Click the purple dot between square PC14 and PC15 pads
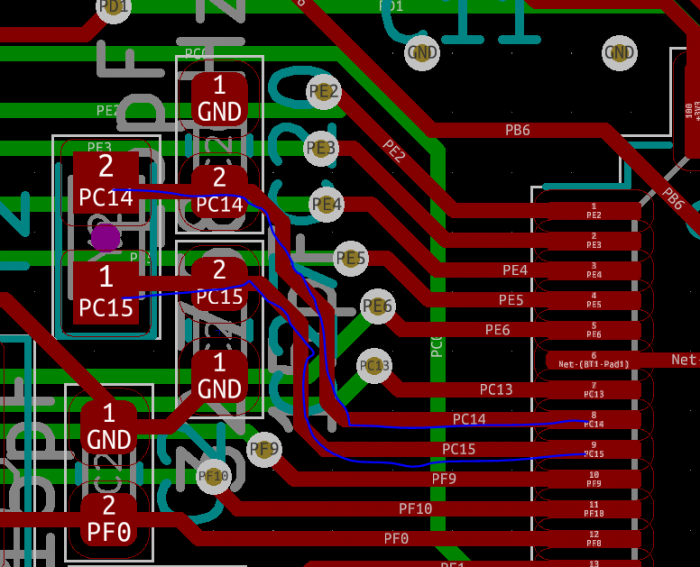Screen dimensions: 700x567 [x=105, y=238]
